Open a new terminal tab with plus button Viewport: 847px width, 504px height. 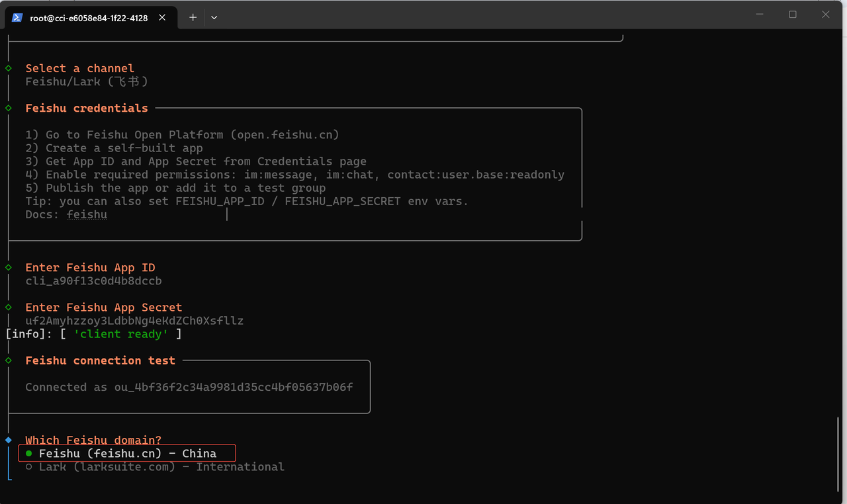[193, 18]
